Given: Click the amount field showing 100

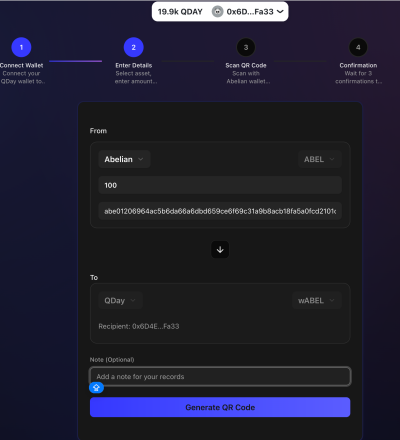Looking at the screenshot, I should [220, 185].
